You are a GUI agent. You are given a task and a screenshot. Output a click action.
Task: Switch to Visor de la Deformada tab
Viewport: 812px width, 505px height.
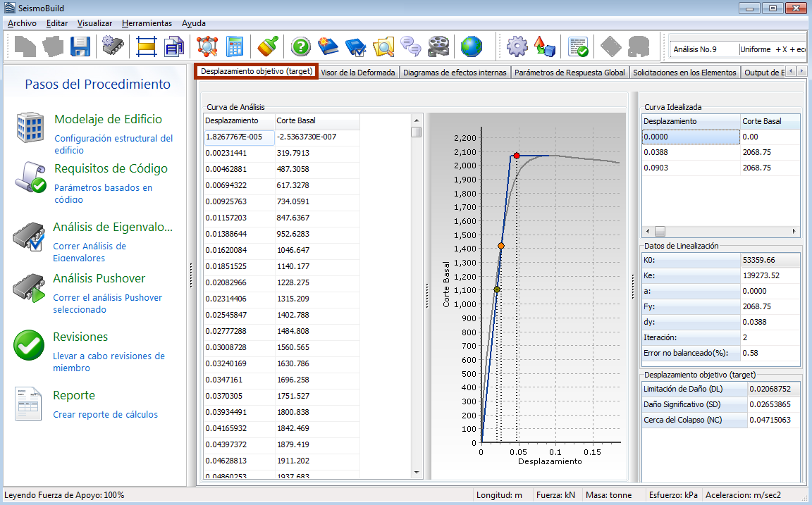coord(358,72)
